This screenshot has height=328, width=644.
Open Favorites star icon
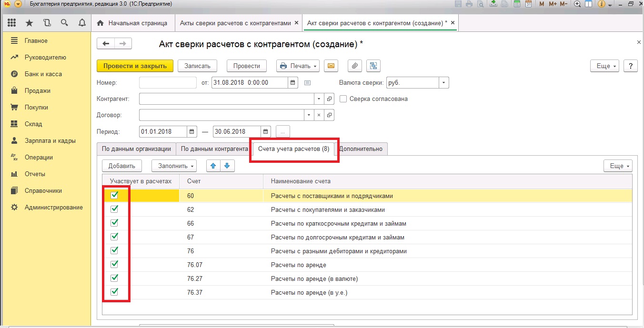29,23
